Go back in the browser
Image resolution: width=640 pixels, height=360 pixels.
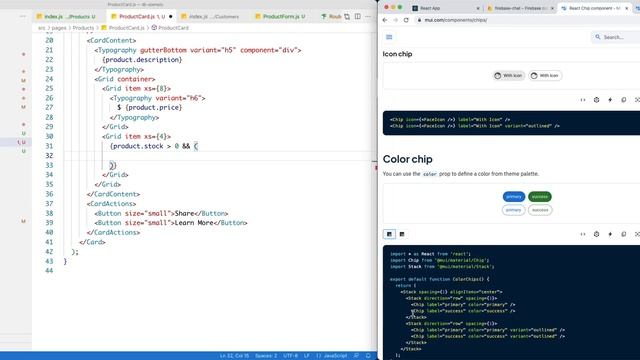pos(385,20)
